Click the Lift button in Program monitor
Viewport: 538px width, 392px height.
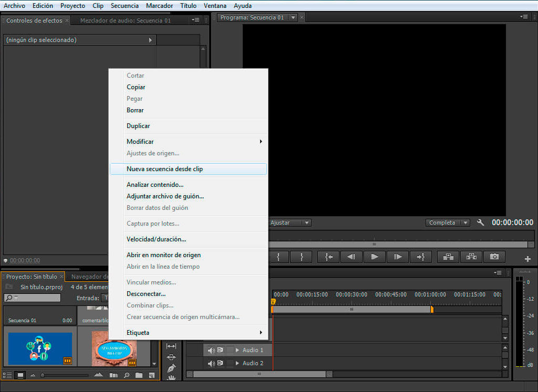[x=448, y=257]
